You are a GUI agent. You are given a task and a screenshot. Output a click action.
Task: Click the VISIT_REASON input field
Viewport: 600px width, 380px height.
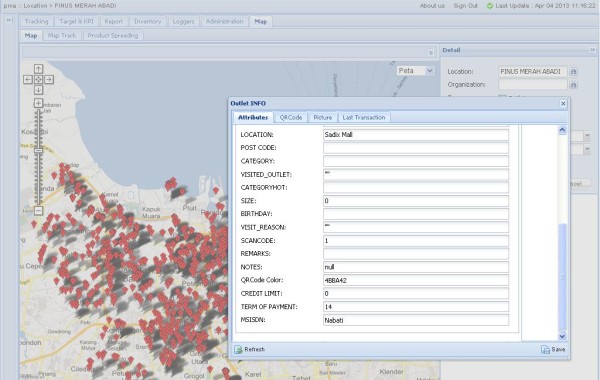click(416, 227)
